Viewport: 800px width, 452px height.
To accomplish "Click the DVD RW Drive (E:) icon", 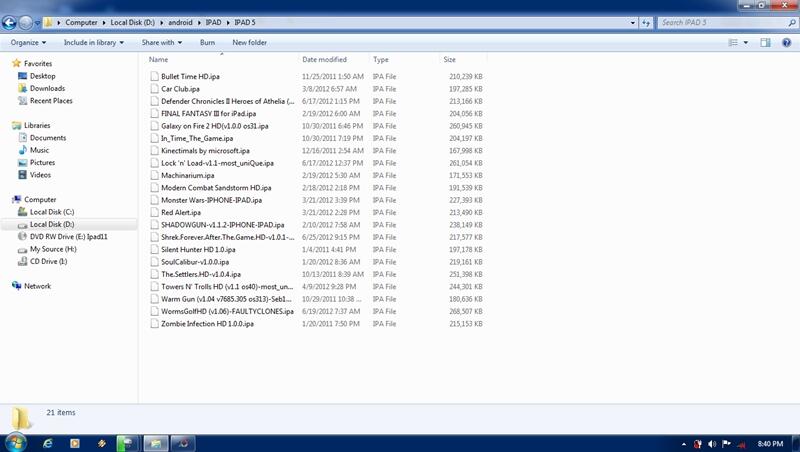I will point(22,237).
